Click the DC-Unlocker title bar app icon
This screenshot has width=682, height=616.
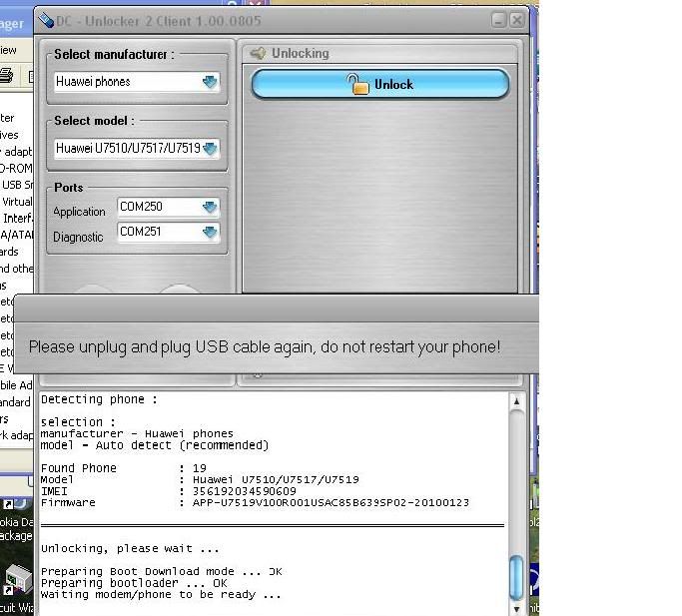pos(46,20)
